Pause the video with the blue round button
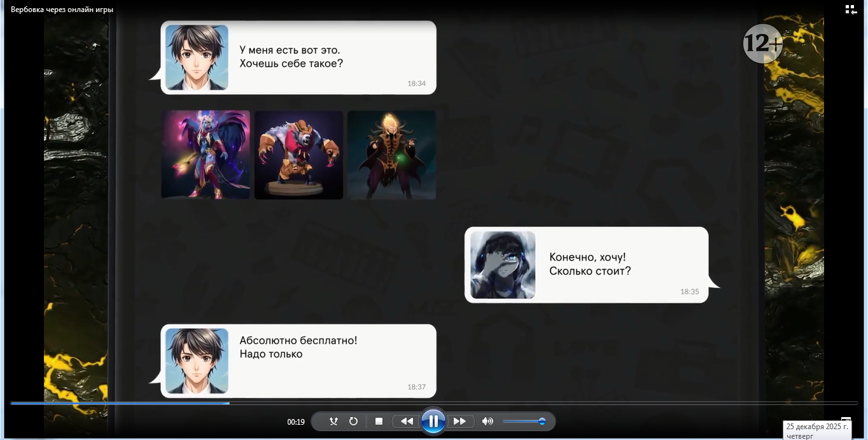This screenshot has width=868, height=440. click(433, 421)
